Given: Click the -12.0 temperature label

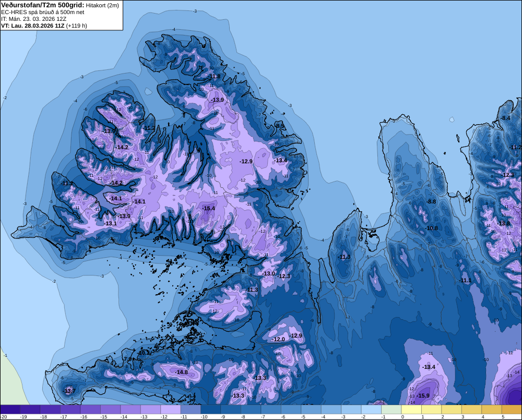Looking at the screenshot, I should (x=278, y=339).
